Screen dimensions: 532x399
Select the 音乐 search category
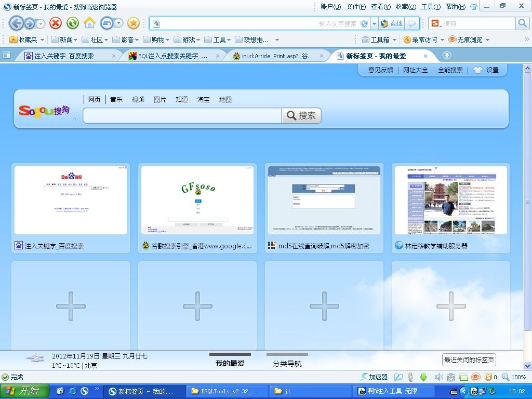tap(116, 99)
